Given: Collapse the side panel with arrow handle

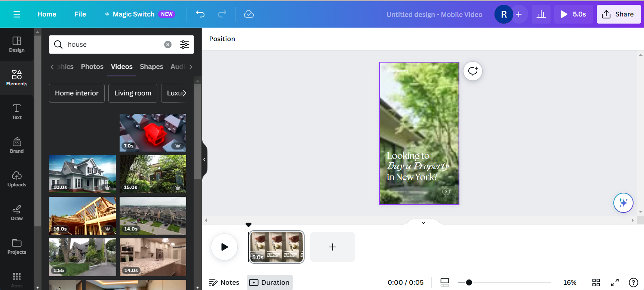Looking at the screenshot, I should click(204, 160).
